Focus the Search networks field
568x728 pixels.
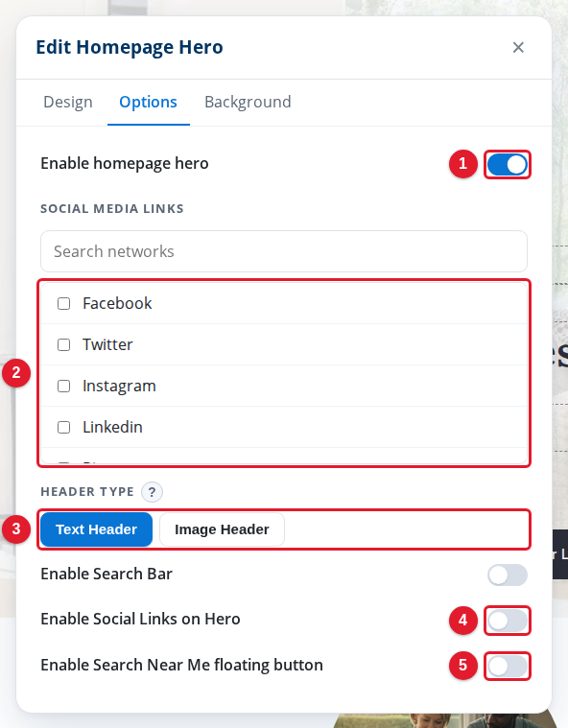click(284, 251)
